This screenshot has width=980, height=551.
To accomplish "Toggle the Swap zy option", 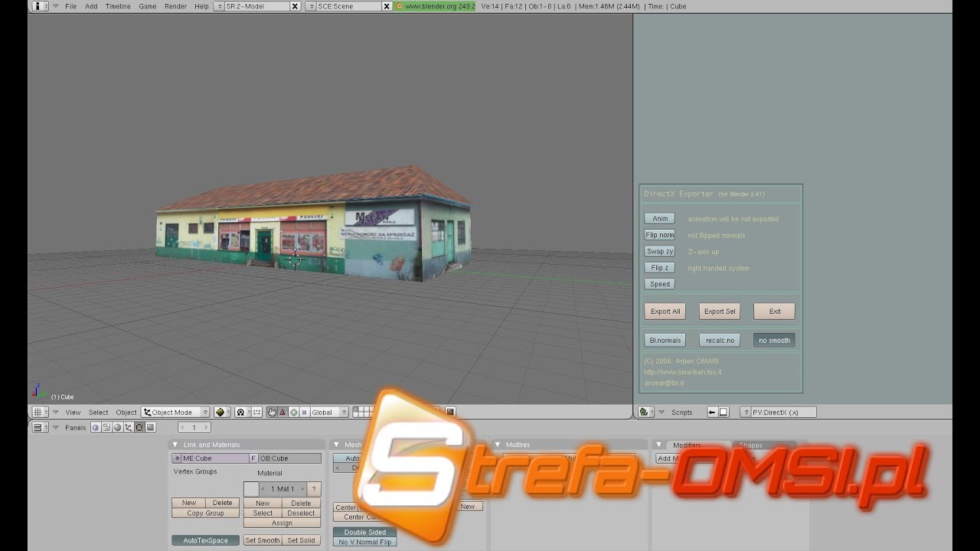I will 659,251.
